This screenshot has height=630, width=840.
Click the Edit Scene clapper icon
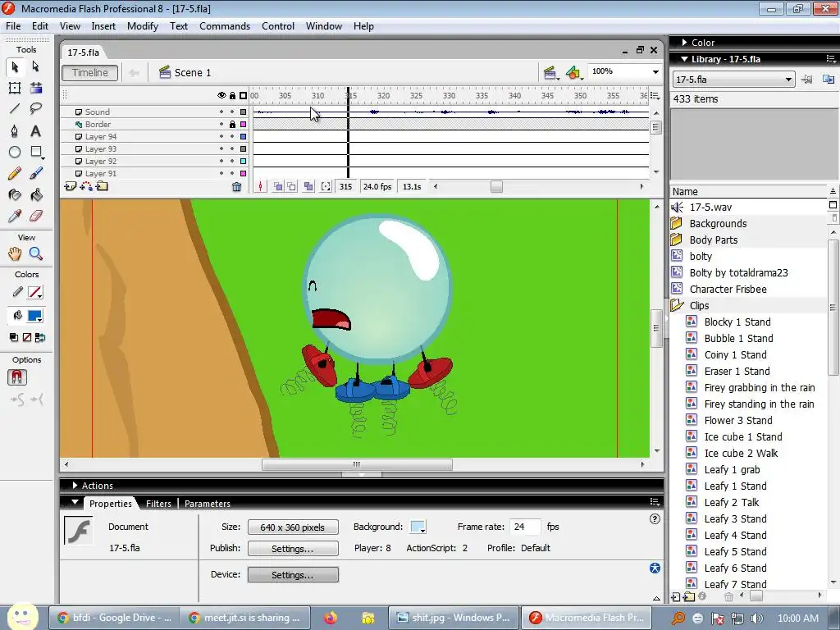550,73
